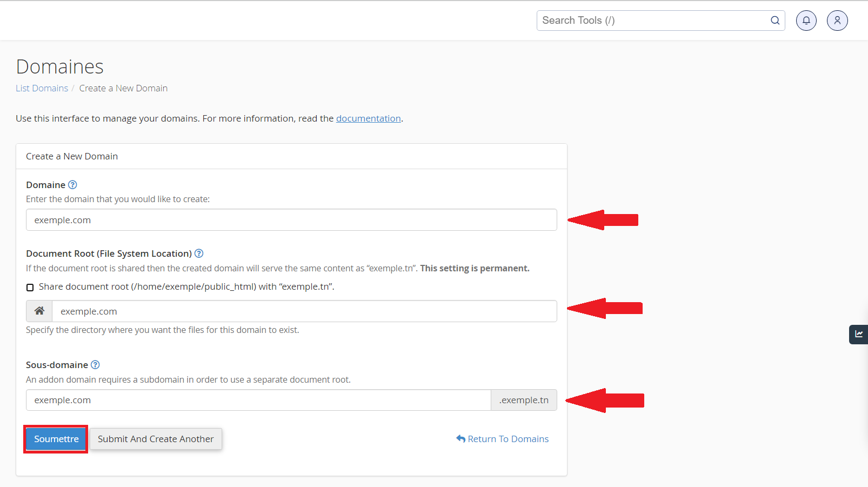Image resolution: width=868 pixels, height=487 pixels.
Task: Click the .exemple.tn domain suffix
Action: (524, 401)
